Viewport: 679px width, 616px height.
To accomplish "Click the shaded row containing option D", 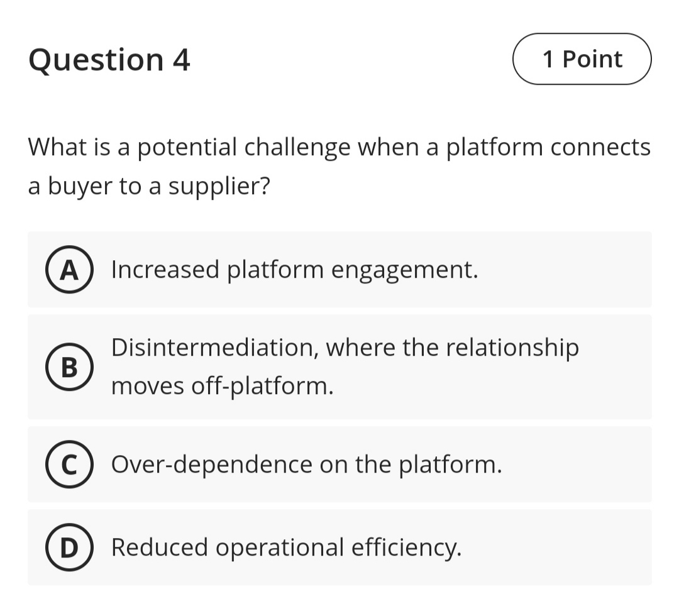I will [339, 547].
